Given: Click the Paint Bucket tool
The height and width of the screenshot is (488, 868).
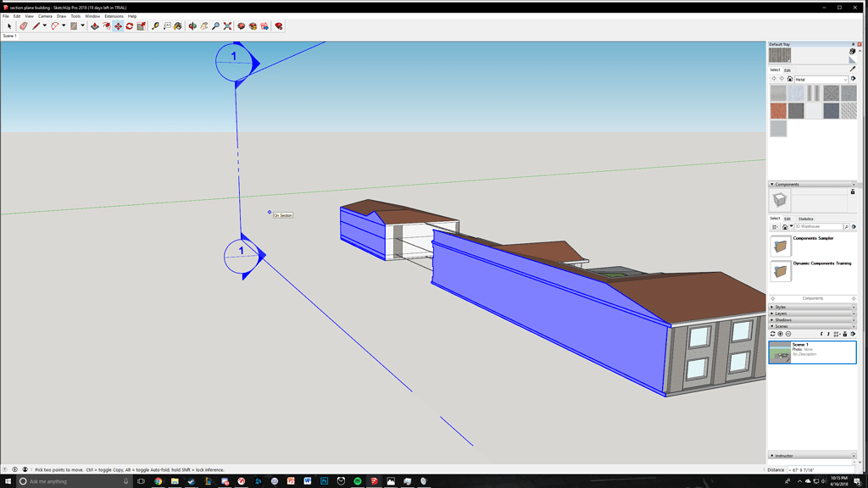Looking at the screenshot, I should [x=178, y=26].
